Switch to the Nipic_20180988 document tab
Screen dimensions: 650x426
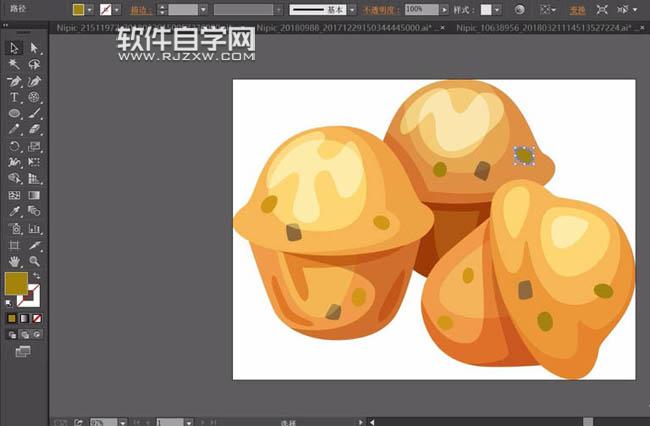(x=344, y=28)
